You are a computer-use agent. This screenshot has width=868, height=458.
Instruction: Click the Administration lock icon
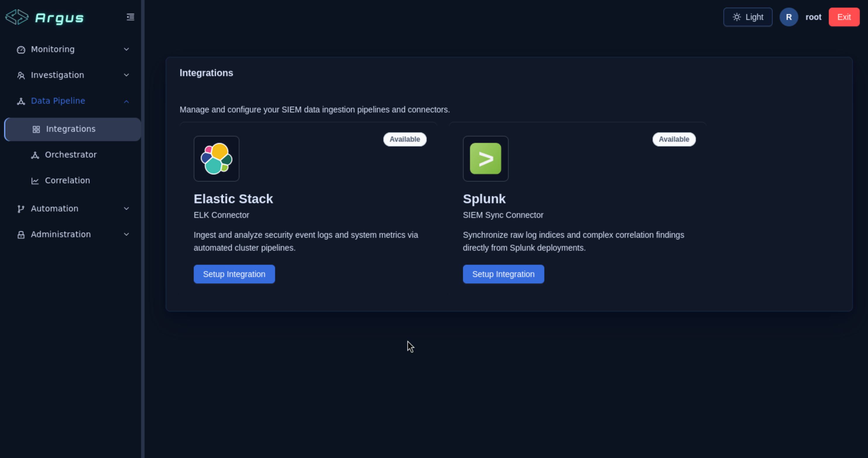pos(21,235)
